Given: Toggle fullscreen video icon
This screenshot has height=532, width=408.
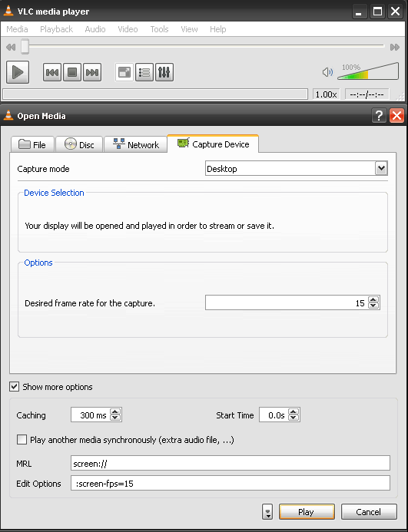Looking at the screenshot, I should click(x=124, y=72).
